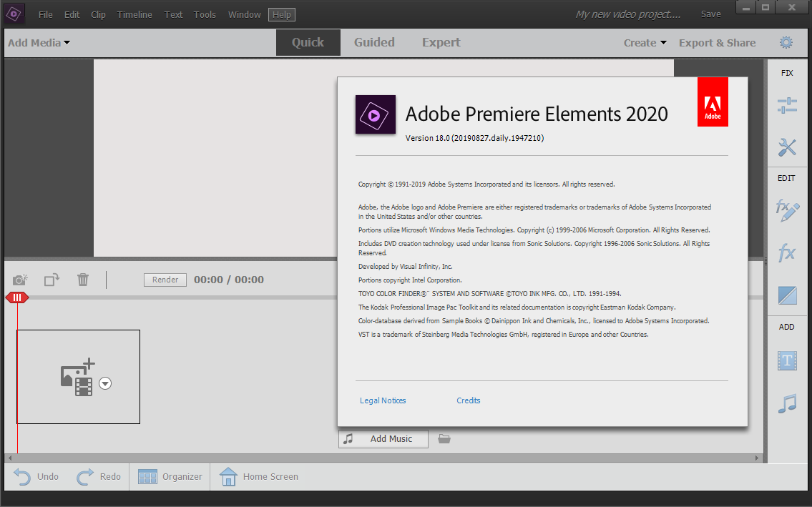Screen dimensions: 812x507
Task: Click the add media filmstrip icon in timeline
Action: click(x=78, y=378)
